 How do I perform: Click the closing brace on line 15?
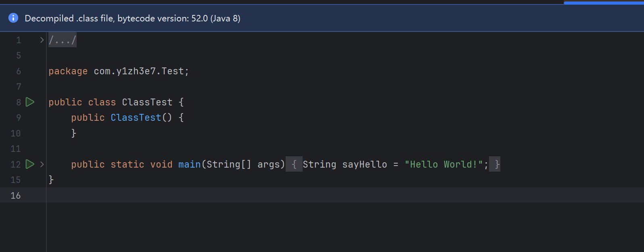(51, 180)
